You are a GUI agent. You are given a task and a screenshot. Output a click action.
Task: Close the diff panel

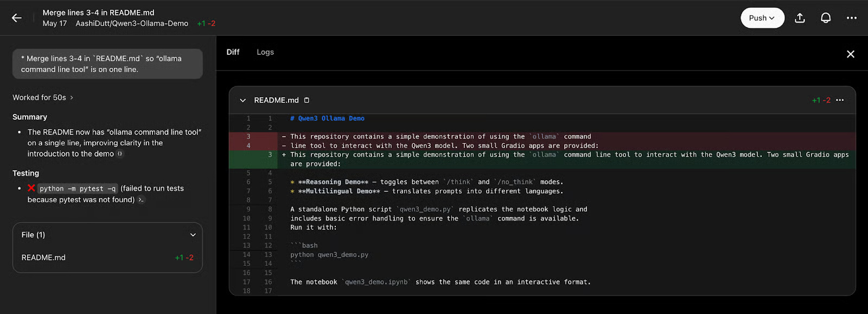coord(850,54)
